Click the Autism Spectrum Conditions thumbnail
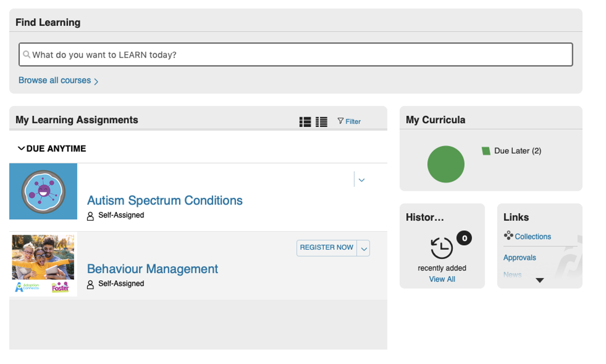Image resolution: width=606 pixels, height=364 pixels. [x=43, y=191]
